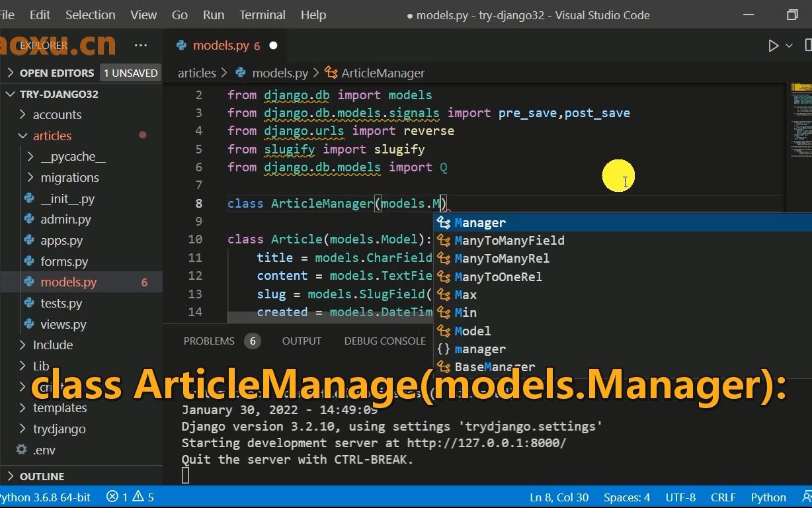Select the Manager suggestion icon in autocomplete
This screenshot has width=812, height=508.
pyautogui.click(x=444, y=222)
